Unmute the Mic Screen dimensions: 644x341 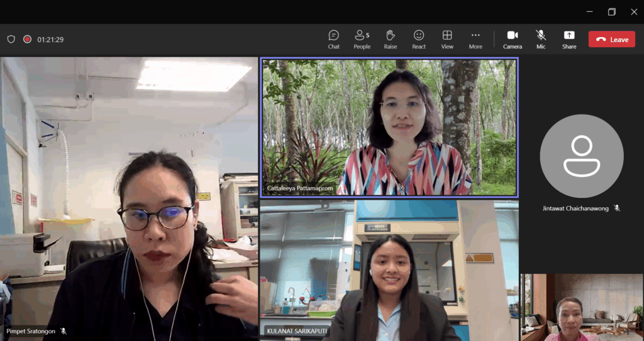[x=541, y=39]
